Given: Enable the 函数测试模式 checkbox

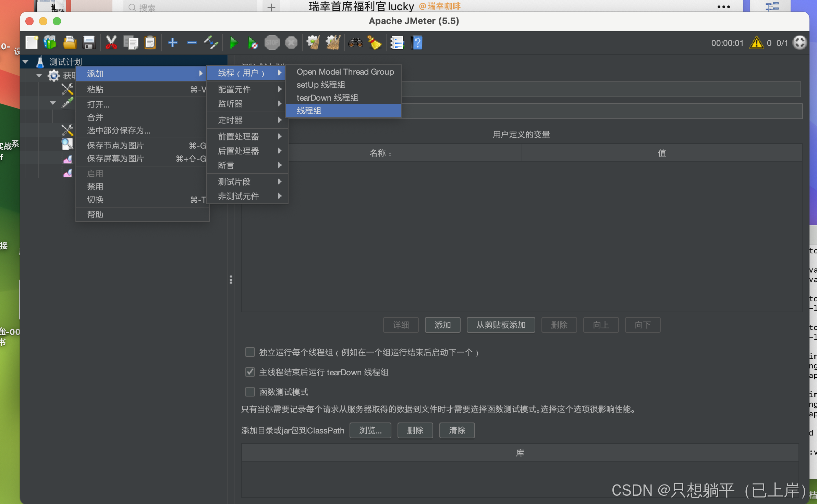Looking at the screenshot, I should tap(250, 392).
